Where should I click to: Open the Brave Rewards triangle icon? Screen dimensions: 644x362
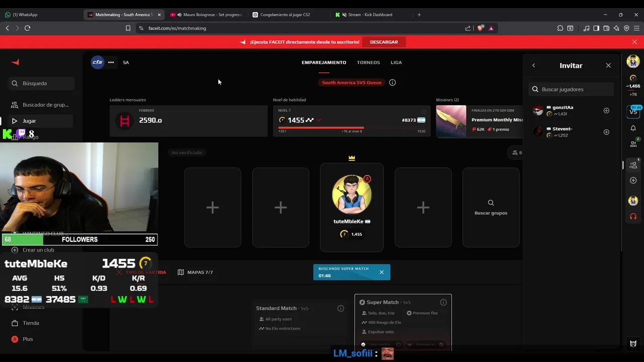(491, 28)
